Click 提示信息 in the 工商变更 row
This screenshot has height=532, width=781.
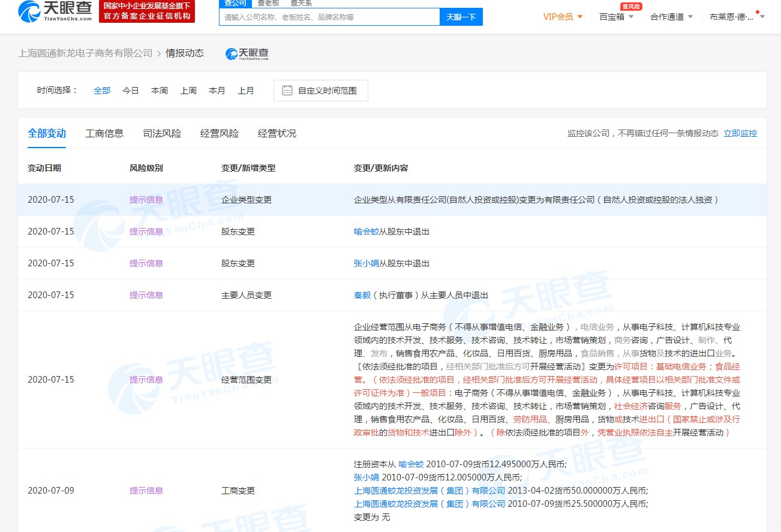point(146,491)
